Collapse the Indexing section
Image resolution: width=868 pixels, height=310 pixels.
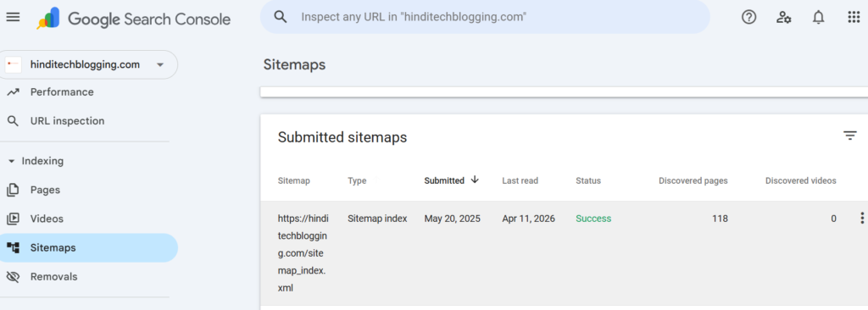click(x=36, y=161)
